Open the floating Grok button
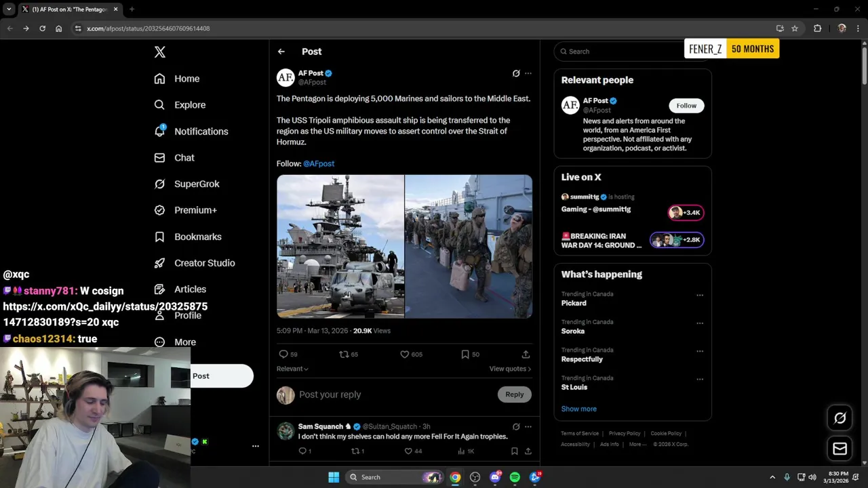This screenshot has height=488, width=868. tap(840, 418)
